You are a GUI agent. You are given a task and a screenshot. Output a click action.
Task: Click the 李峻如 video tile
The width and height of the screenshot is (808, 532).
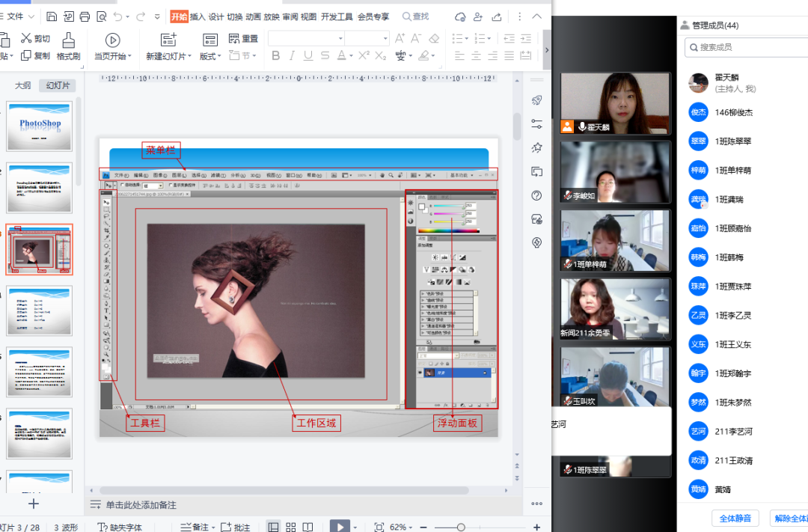(x=615, y=172)
